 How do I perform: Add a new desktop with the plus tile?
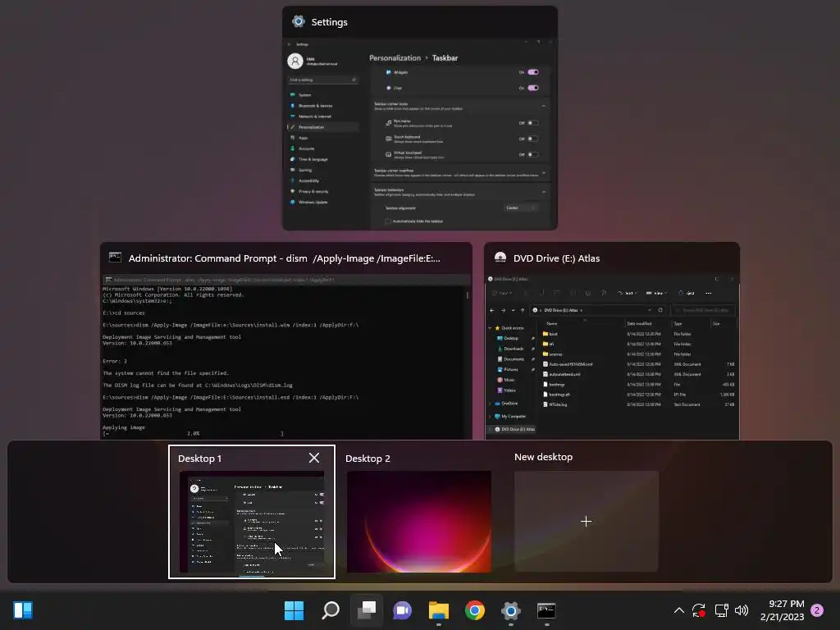(x=586, y=521)
